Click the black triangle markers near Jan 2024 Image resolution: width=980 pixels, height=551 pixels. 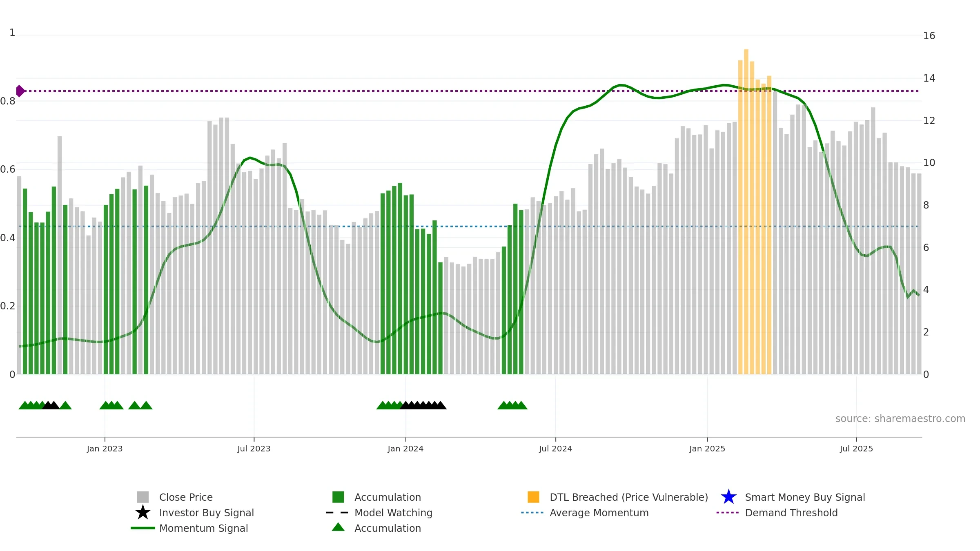423,405
